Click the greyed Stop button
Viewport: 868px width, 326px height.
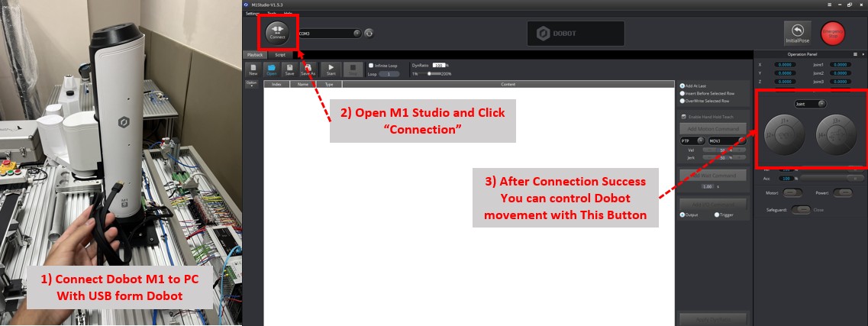pyautogui.click(x=353, y=69)
